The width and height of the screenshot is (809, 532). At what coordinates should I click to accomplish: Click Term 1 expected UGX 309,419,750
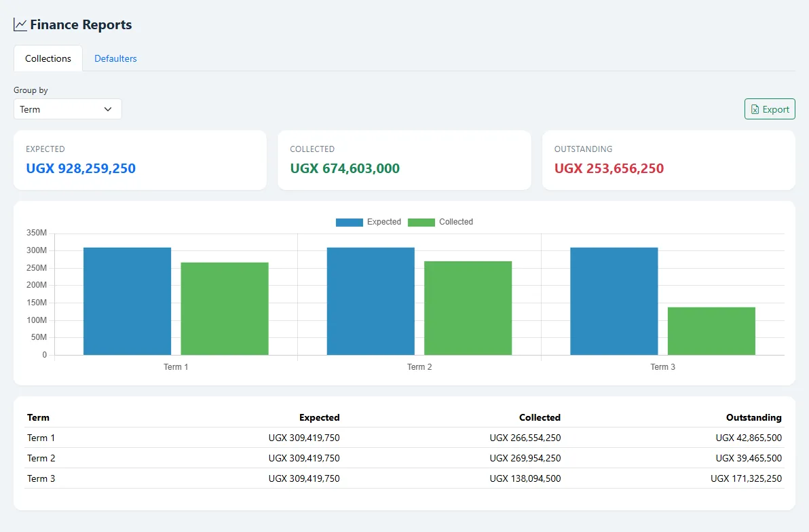(x=304, y=438)
